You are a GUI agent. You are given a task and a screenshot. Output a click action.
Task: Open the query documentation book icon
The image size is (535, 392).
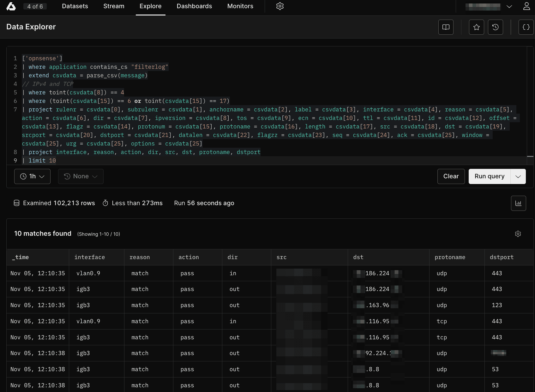tap(446, 27)
